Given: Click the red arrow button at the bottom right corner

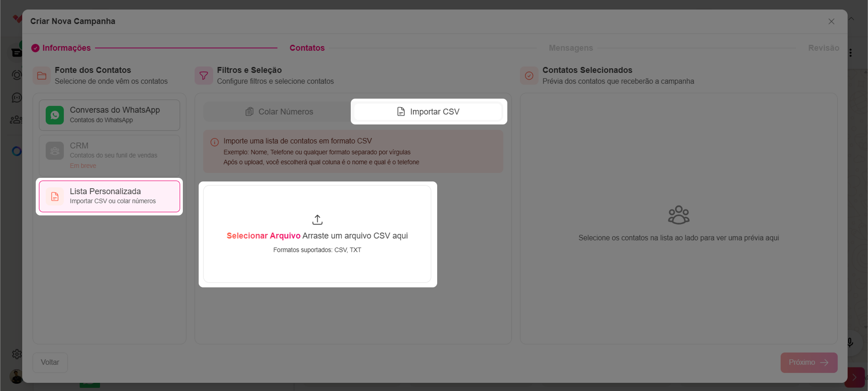Looking at the screenshot, I should pyautogui.click(x=854, y=377).
